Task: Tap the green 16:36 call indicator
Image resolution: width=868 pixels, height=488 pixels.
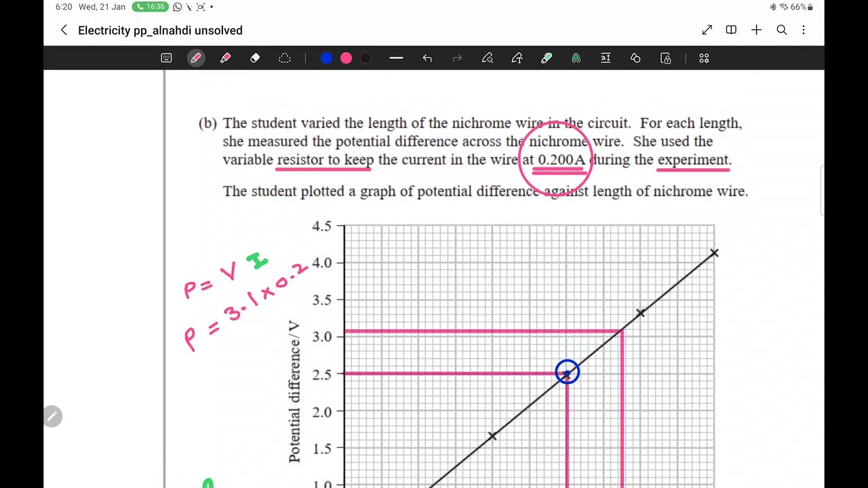Action: click(x=151, y=7)
